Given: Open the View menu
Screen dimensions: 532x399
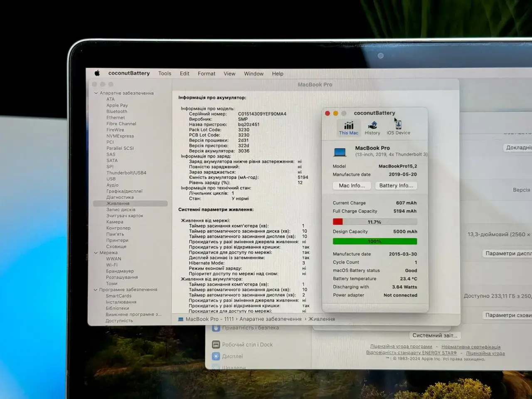Looking at the screenshot, I should [229, 74].
